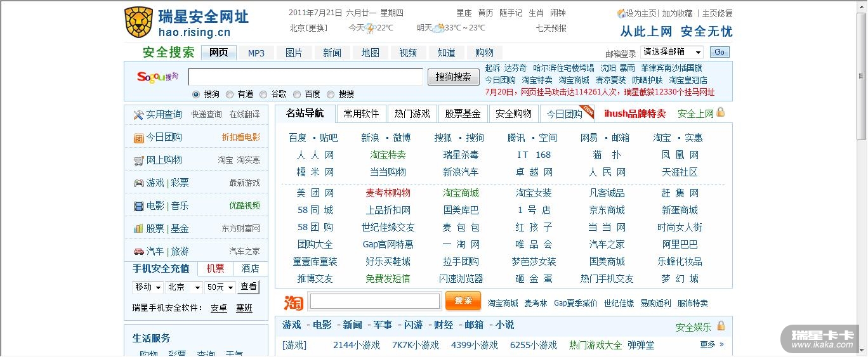Screen dimensions: 868x357
Task: Click the Sogou search input field
Action: coord(305,77)
